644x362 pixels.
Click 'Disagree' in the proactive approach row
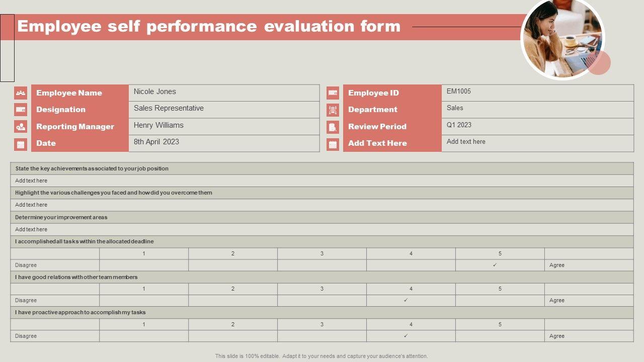pyautogui.click(x=26, y=336)
